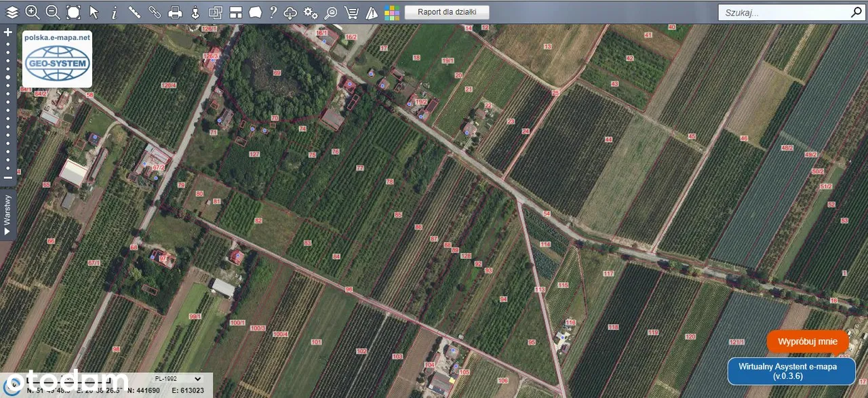Screen dimensions: 868x398
Task: Click the full extent view icon
Action: 73,12
